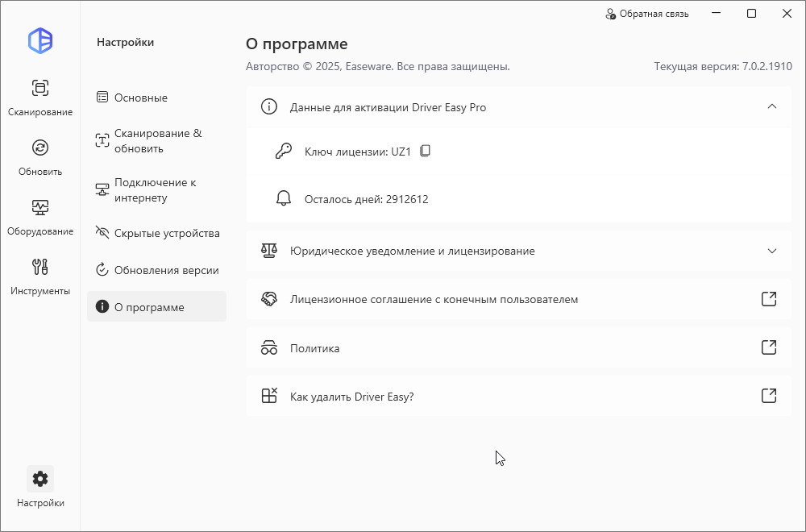
Task: Click the bell icon beside Осталось дней
Action: [x=283, y=198]
